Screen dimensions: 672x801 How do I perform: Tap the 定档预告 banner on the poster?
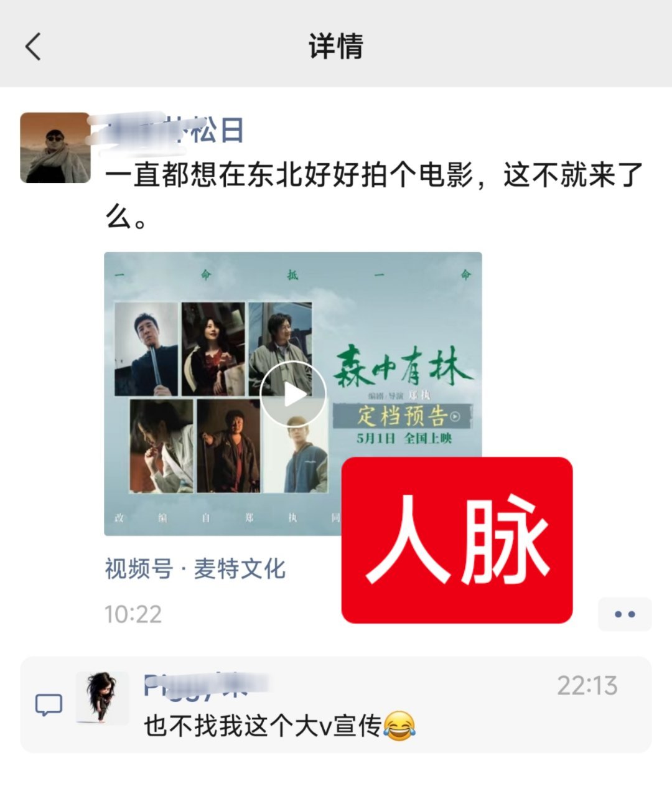(402, 416)
